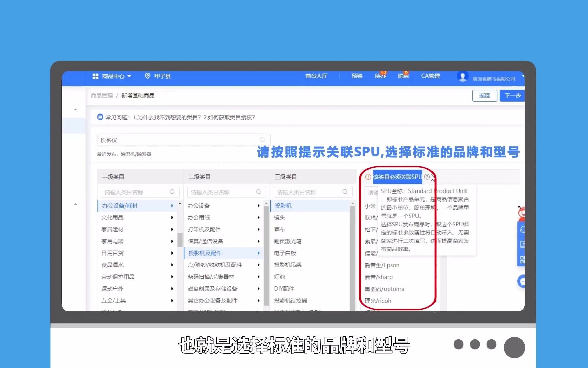The height and width of the screenshot is (368, 588).
Task: Open 前台大厅 in the top bar
Action: pyautogui.click(x=316, y=76)
